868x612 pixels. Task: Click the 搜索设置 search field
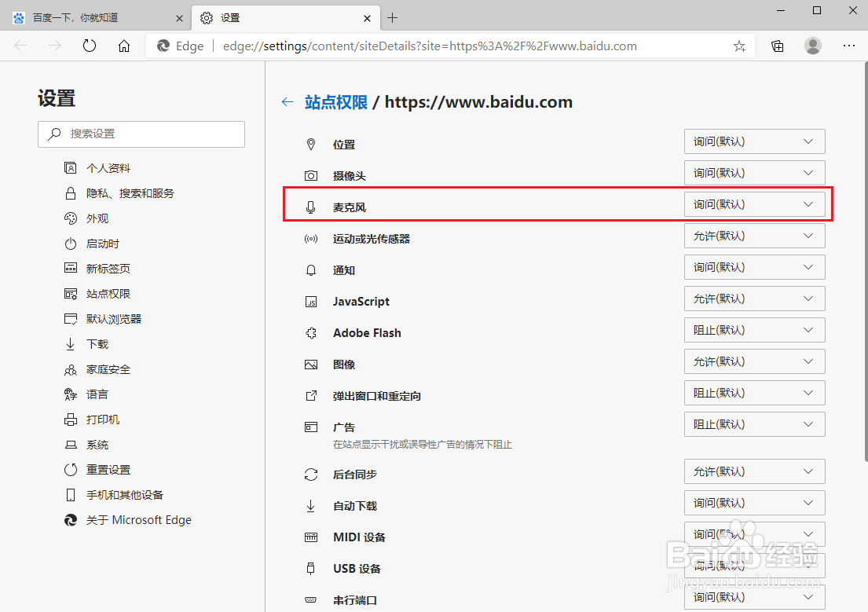[x=141, y=134]
